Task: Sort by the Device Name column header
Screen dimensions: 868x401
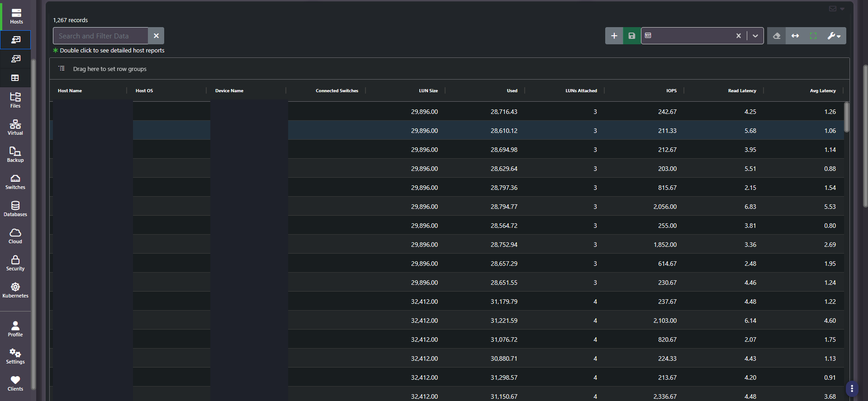Action: coord(229,91)
